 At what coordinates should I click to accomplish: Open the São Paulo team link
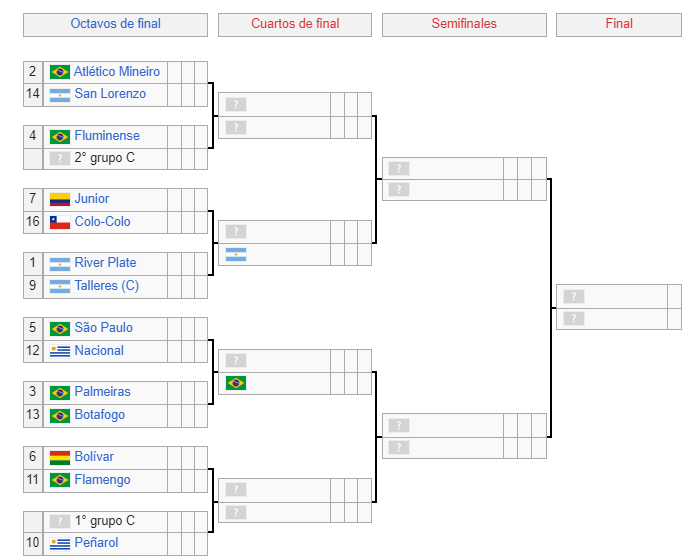pyautogui.click(x=104, y=327)
